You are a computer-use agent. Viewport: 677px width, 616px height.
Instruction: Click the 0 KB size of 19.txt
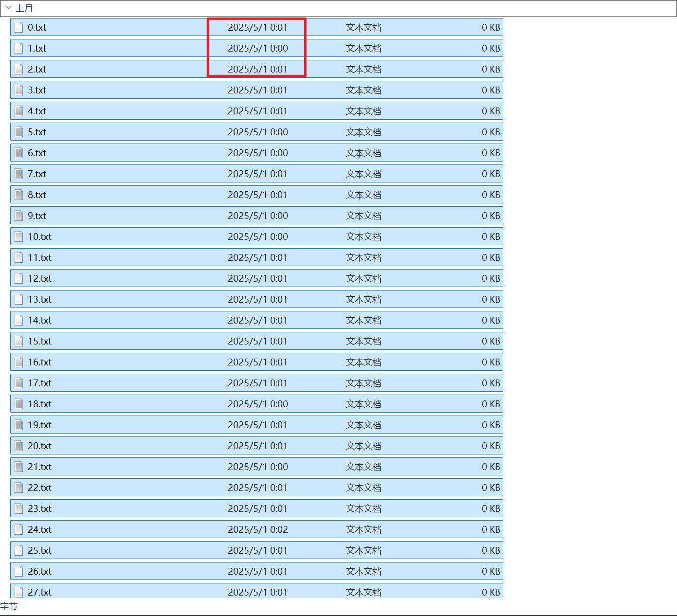point(491,425)
